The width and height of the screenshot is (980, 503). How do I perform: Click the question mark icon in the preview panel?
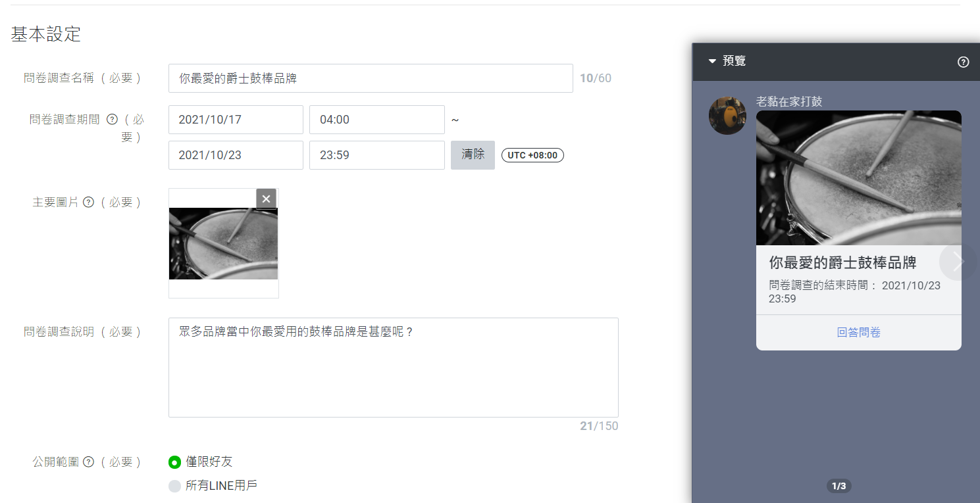(x=963, y=62)
